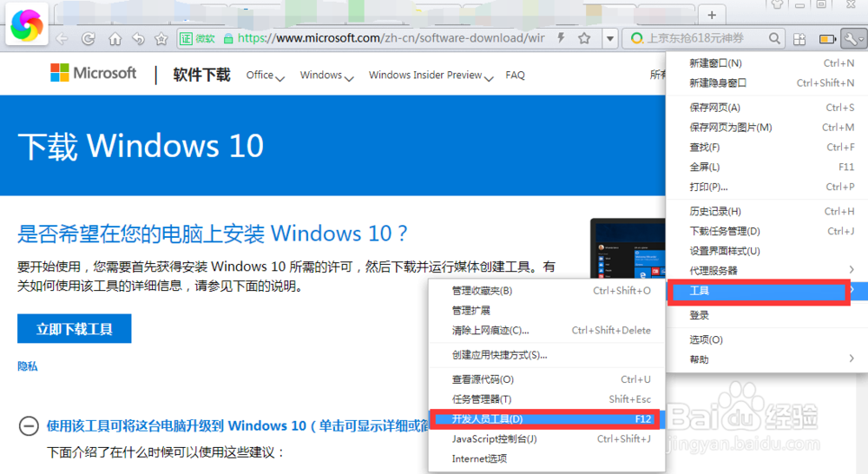Choose 创建应用快捷方式(S)...
Screen dimensions: 868x474
[547, 355]
